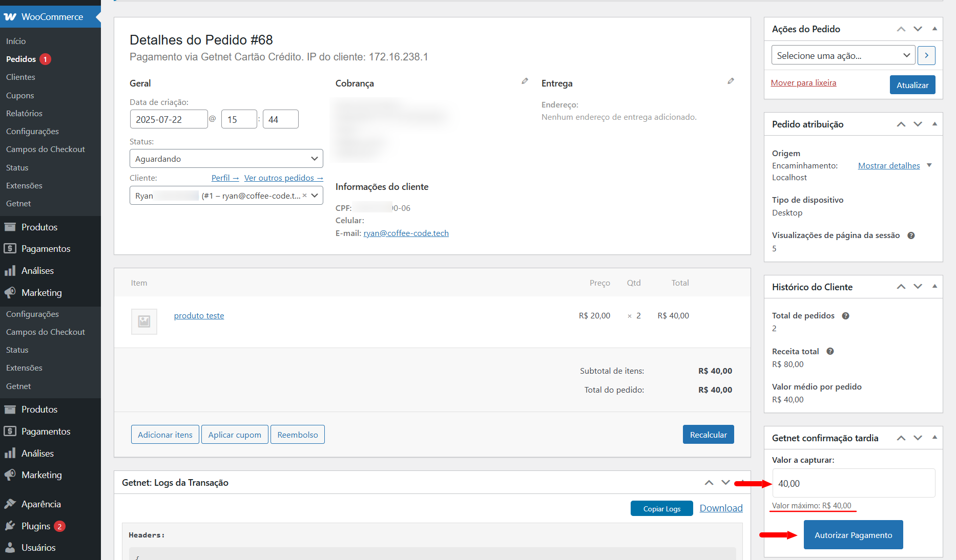Clear selected customer with the x icon

(x=304, y=196)
